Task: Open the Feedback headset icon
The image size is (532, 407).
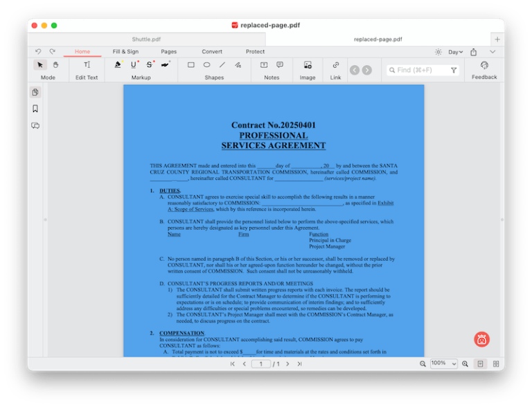Action: (x=484, y=65)
